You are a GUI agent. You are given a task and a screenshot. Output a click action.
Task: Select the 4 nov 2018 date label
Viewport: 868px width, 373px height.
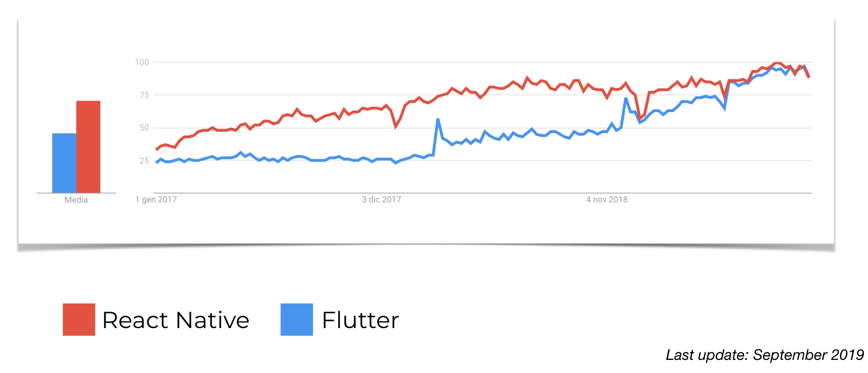607,200
